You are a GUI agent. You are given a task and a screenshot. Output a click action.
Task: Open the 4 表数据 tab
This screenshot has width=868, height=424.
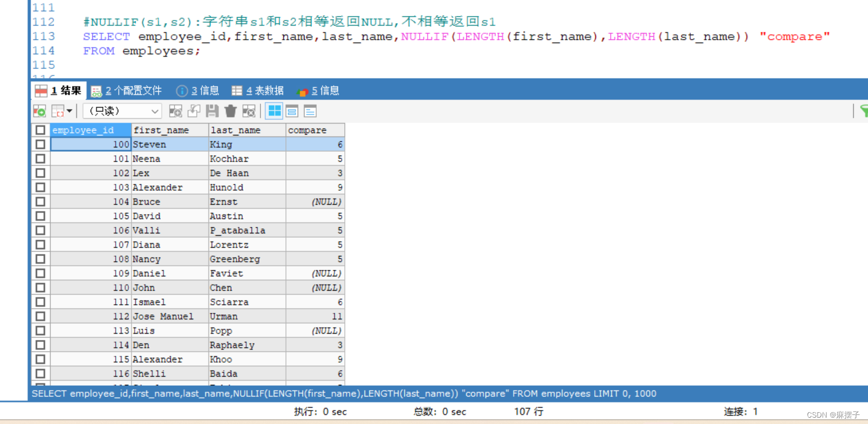pos(258,91)
